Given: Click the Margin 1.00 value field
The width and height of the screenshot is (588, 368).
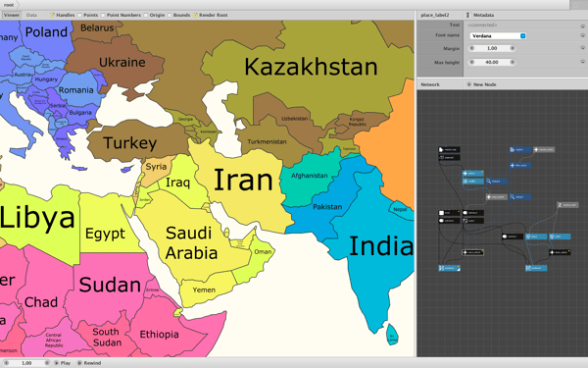Looking at the screenshot, I should 492,48.
